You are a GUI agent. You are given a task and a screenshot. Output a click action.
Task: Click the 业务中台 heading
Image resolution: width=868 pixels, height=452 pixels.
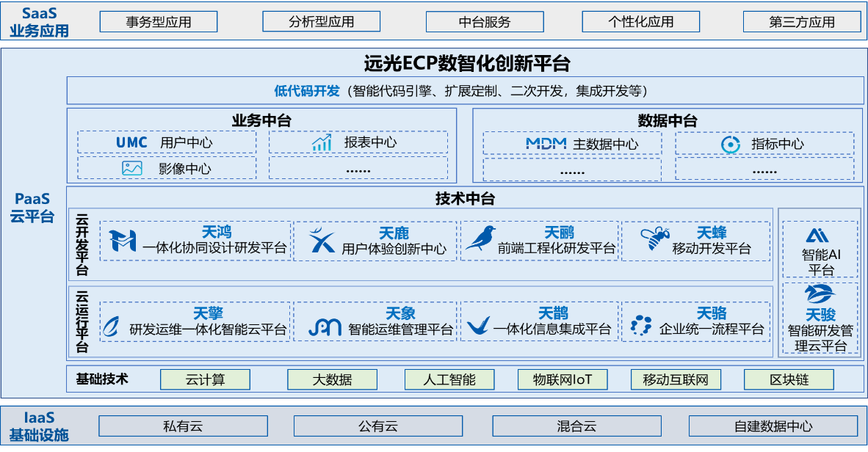(x=261, y=120)
